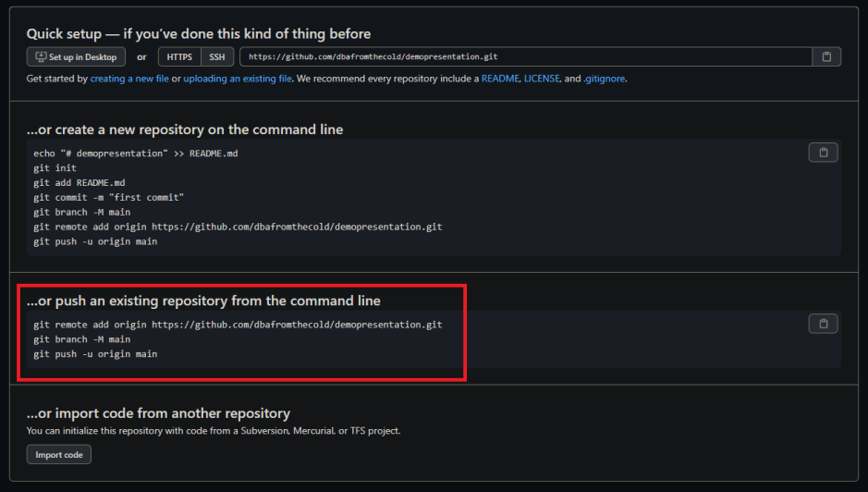The image size is (868, 492).
Task: Open the LICENSE link
Action: pos(542,79)
